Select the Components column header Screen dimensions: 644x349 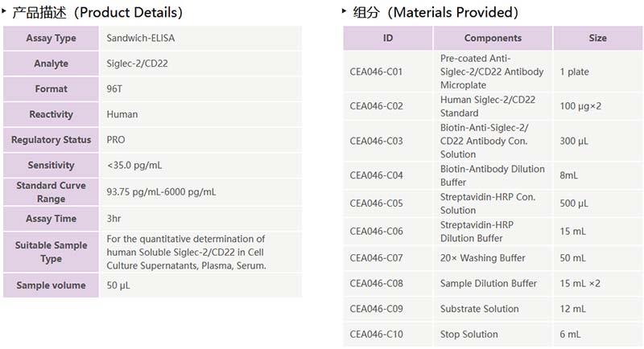493,39
